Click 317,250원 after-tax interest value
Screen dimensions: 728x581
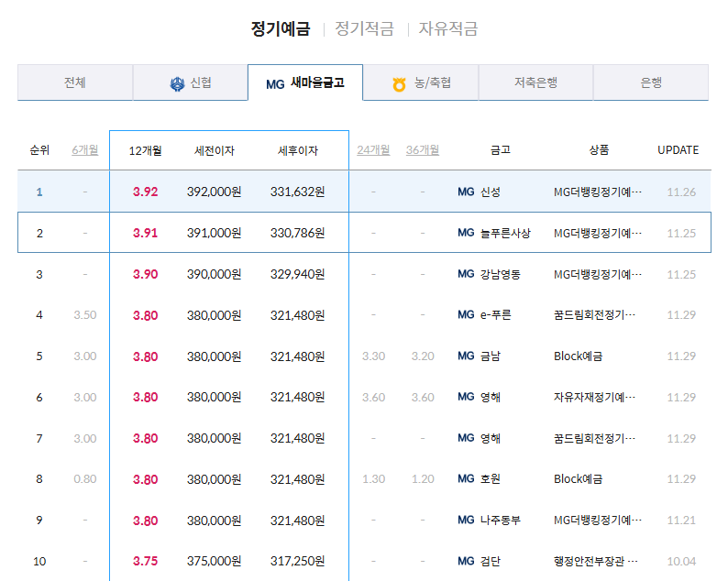tap(298, 562)
